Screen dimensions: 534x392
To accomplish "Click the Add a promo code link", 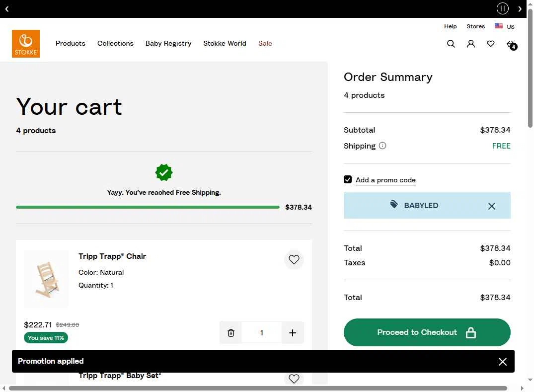I will [385, 180].
